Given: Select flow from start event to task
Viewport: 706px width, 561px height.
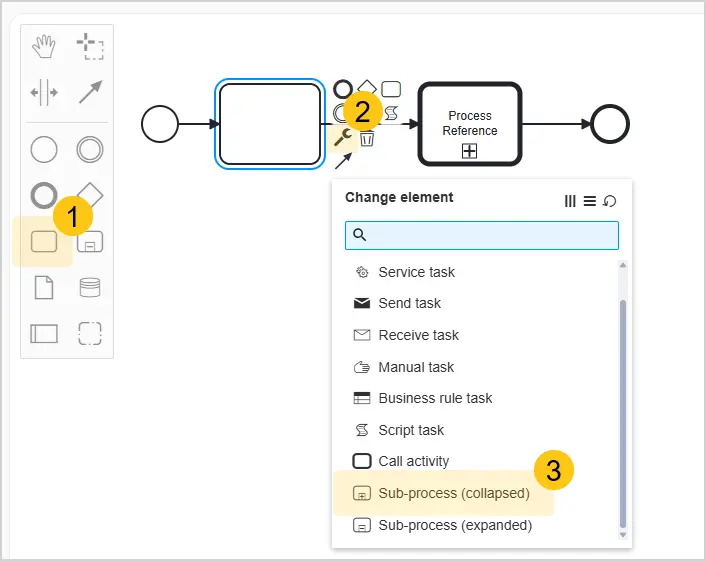Looking at the screenshot, I should coord(199,124).
